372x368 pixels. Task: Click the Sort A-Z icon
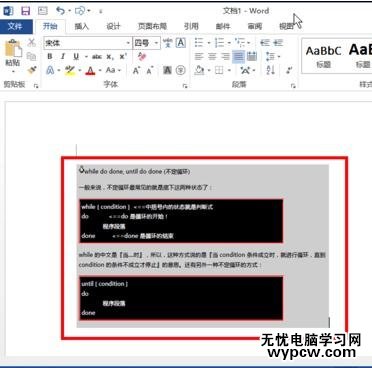click(x=270, y=70)
